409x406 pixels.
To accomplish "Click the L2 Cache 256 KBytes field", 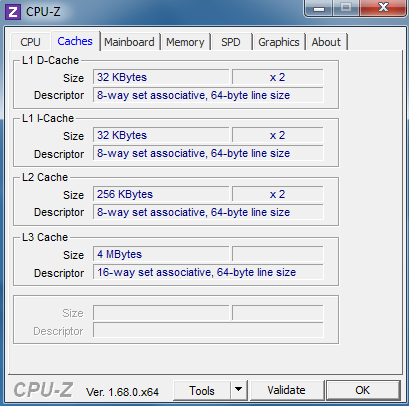I will tap(161, 194).
